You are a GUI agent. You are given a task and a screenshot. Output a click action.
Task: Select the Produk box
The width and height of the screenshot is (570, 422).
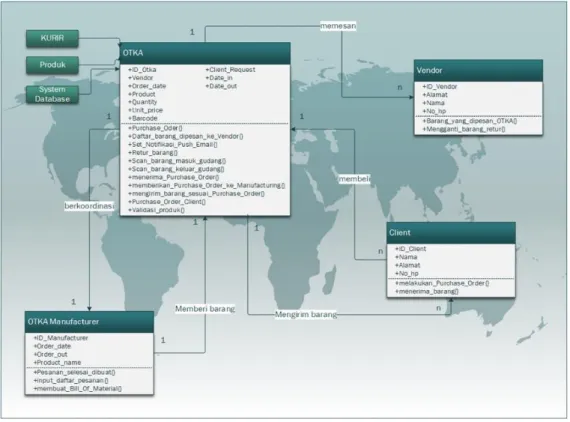[x=52, y=65]
